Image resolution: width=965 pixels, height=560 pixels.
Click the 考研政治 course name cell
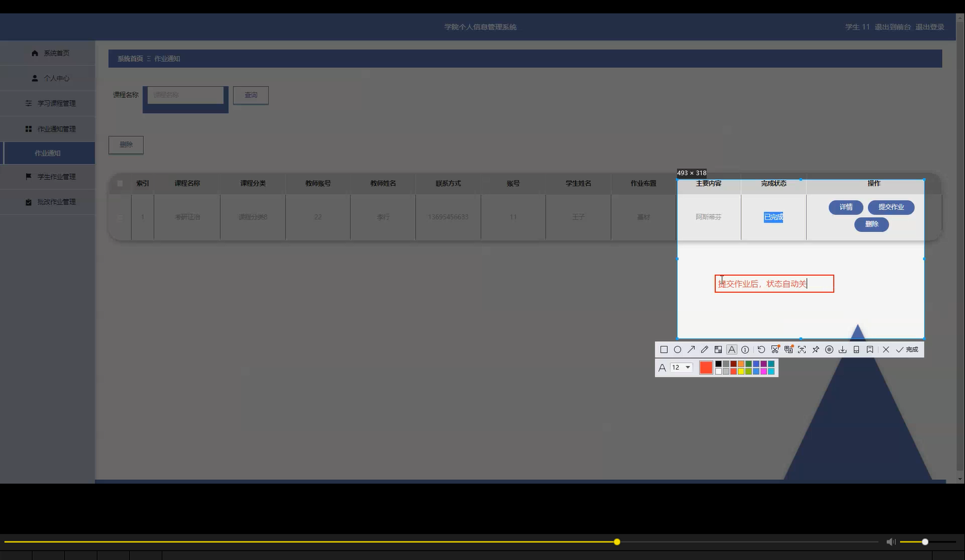187,217
